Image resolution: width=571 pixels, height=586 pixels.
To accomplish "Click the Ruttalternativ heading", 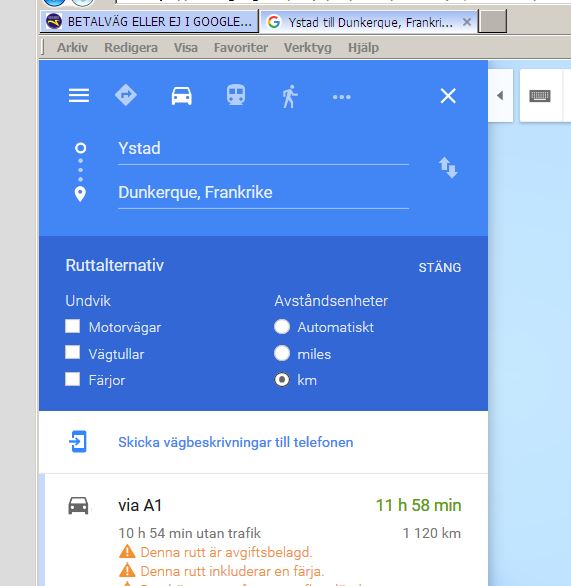I will pyautogui.click(x=115, y=265).
